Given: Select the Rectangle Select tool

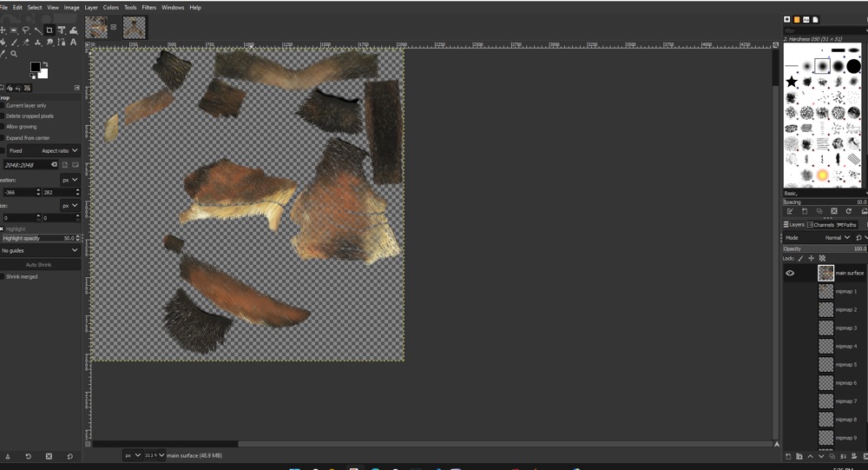Looking at the screenshot, I should [x=14, y=30].
